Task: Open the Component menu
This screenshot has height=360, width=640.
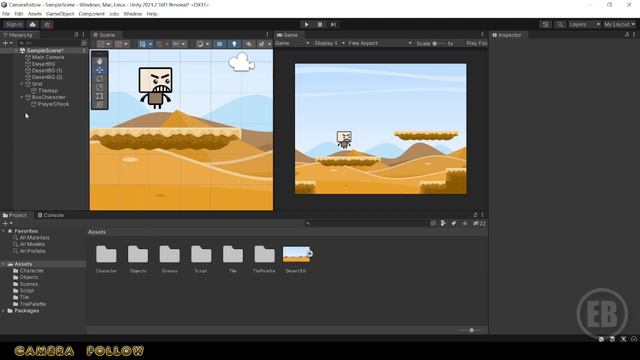Action: point(91,14)
